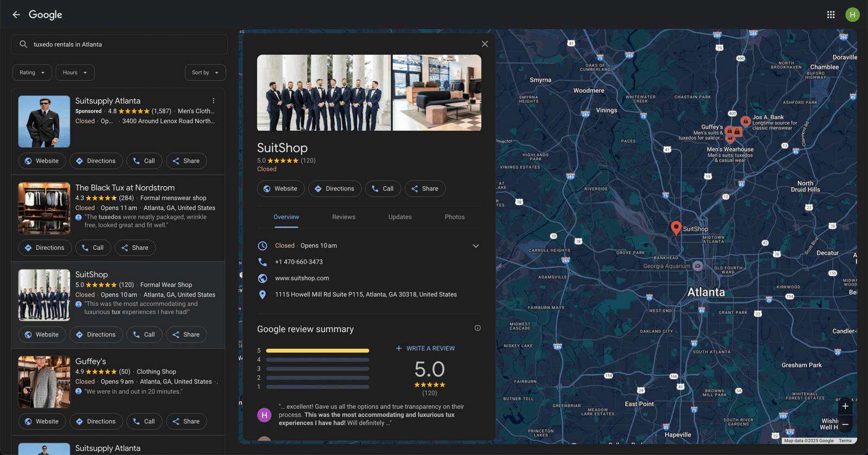Open Website for the top Suitsupply Atlanta listing
Viewport: 868px width, 455px height.
click(42, 161)
